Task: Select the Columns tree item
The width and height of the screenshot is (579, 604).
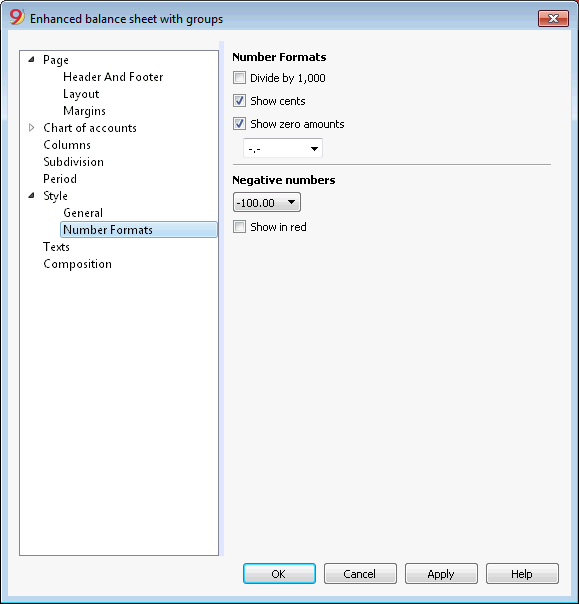Action: pyautogui.click(x=67, y=145)
